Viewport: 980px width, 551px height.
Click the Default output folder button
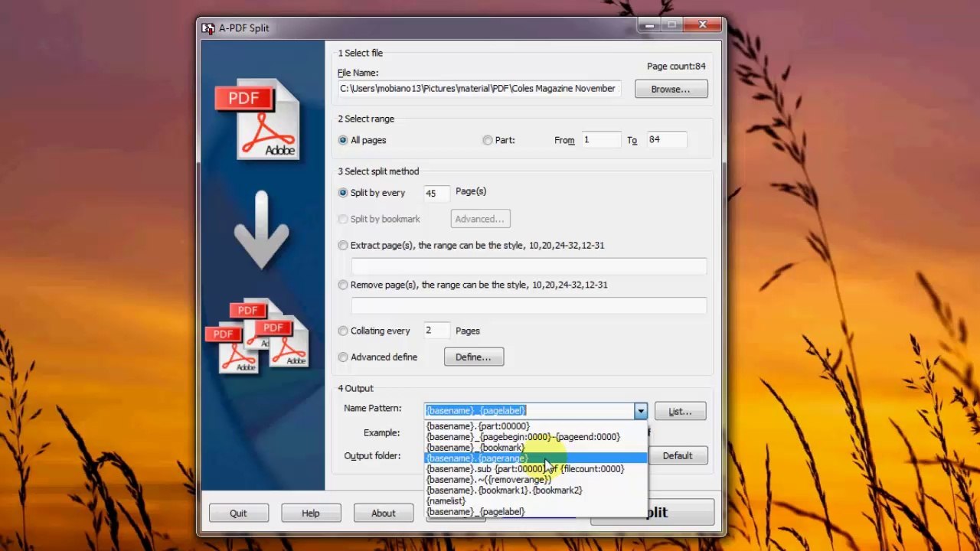coord(678,456)
